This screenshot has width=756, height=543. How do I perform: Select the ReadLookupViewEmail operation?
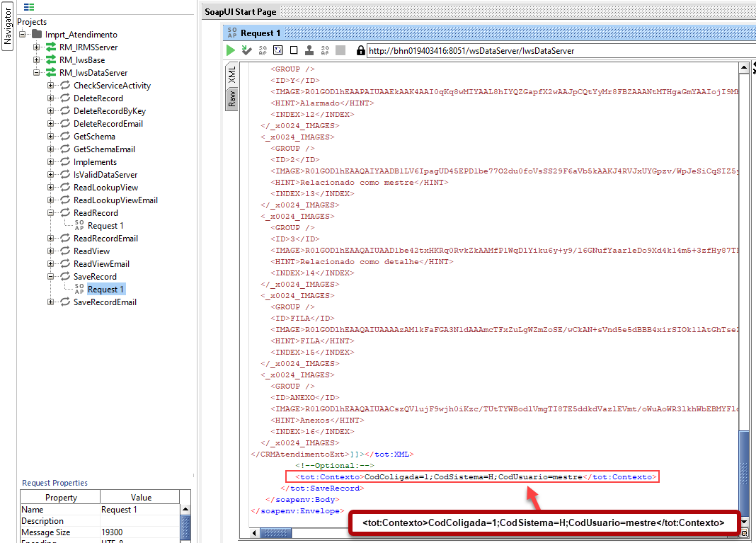[115, 200]
